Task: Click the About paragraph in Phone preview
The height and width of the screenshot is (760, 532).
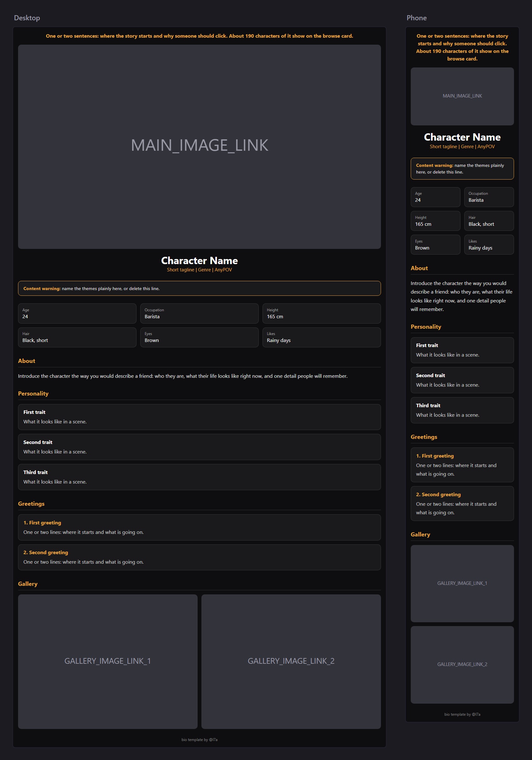Action: [x=462, y=296]
